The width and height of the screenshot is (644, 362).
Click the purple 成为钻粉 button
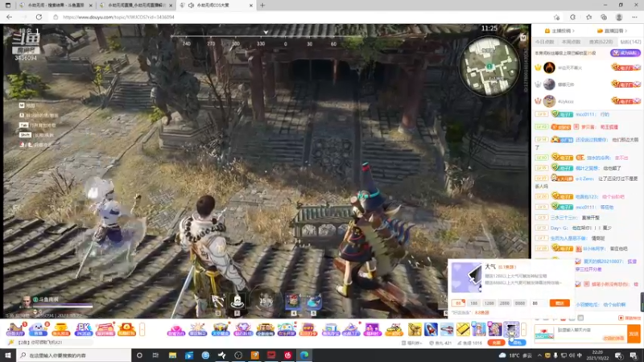(x=625, y=53)
